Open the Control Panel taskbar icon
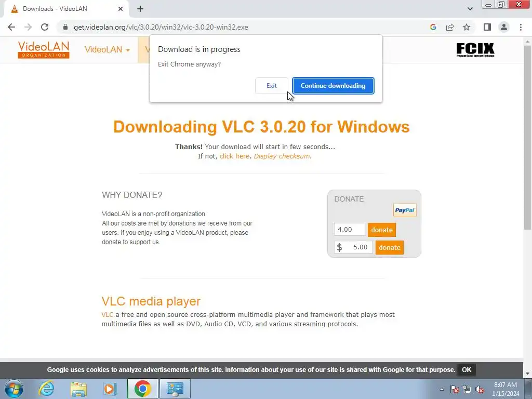The width and height of the screenshot is (532, 399). pyautogui.click(x=175, y=389)
